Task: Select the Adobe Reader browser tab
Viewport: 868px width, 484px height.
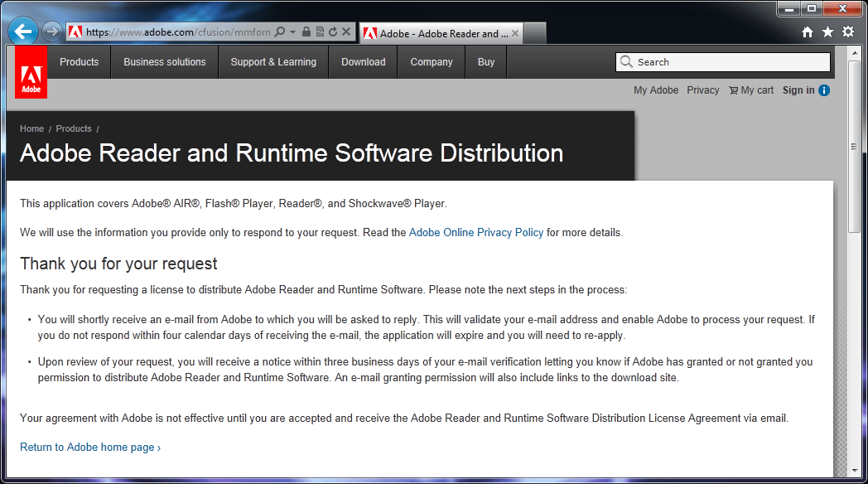Action: [440, 33]
